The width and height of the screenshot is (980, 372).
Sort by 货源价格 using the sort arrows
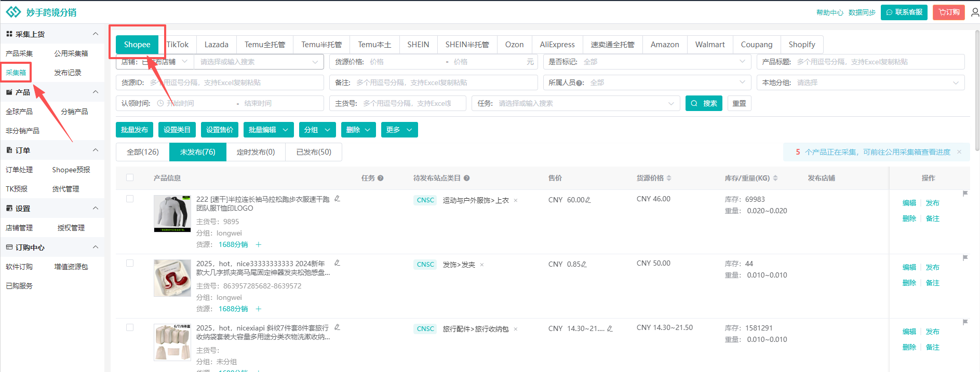pos(669,178)
